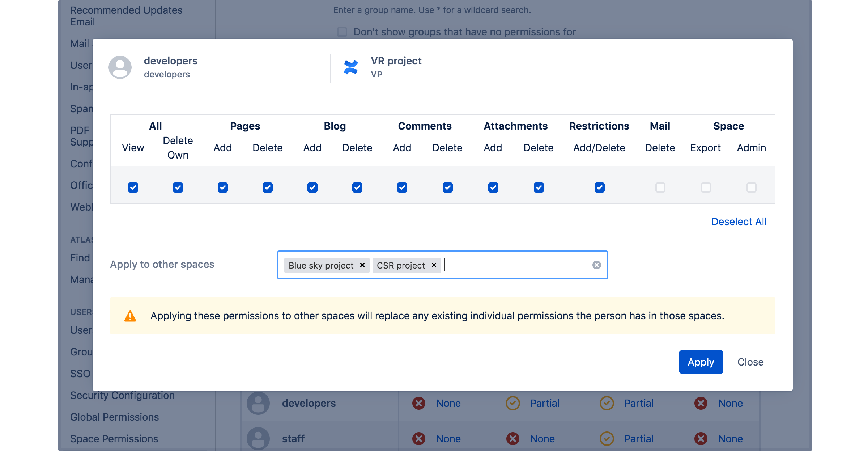The image size is (868, 451).
Task: Click second red X icon in staff row
Action: pos(513,439)
